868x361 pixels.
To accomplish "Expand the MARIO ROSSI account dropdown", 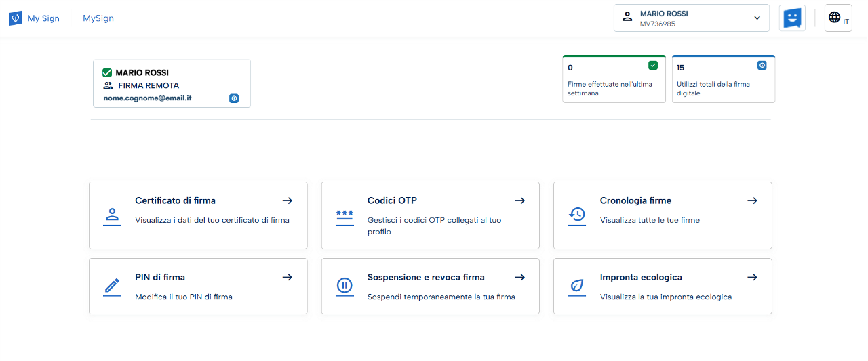I will point(757,18).
